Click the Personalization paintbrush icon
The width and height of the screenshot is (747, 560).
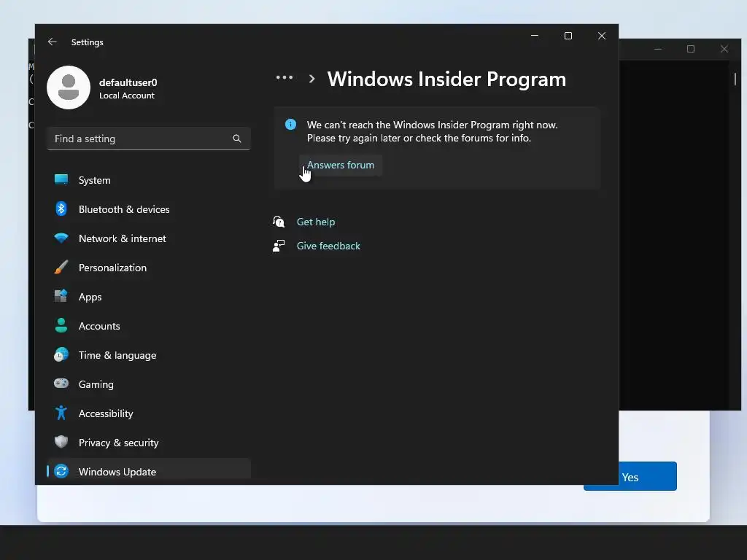pyautogui.click(x=61, y=267)
